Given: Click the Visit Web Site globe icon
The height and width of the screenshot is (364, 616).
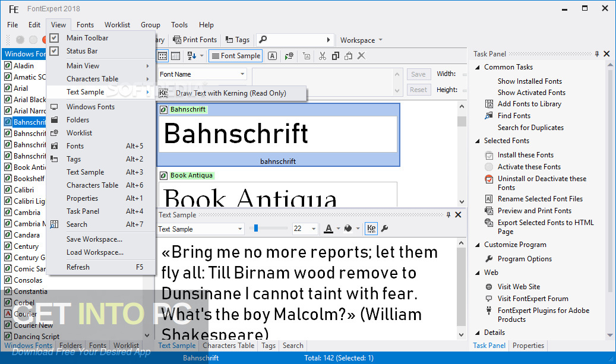Looking at the screenshot, I should pos(489,287).
